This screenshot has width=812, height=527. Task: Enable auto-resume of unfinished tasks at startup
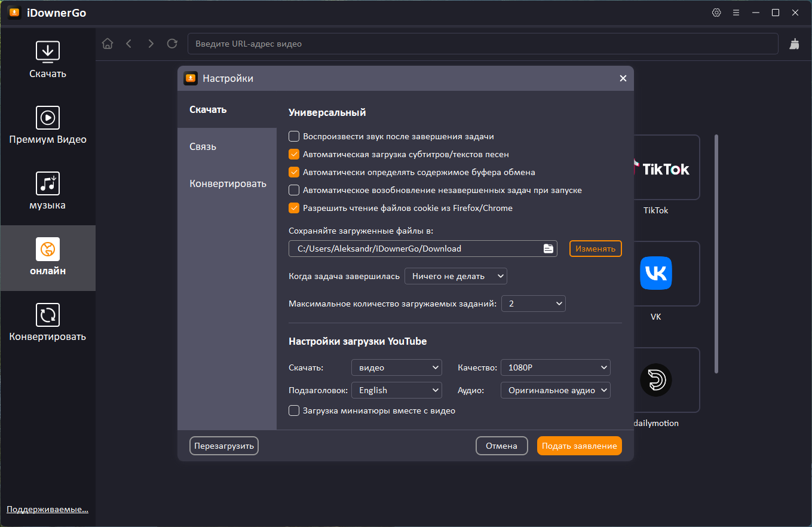[x=294, y=190]
